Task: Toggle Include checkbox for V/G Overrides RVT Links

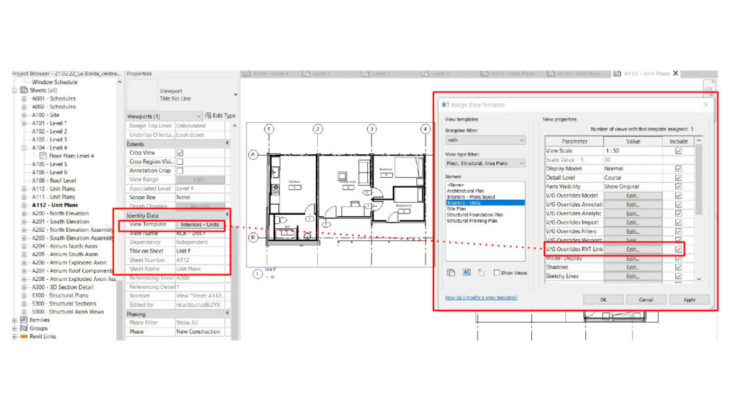Action: click(678, 248)
